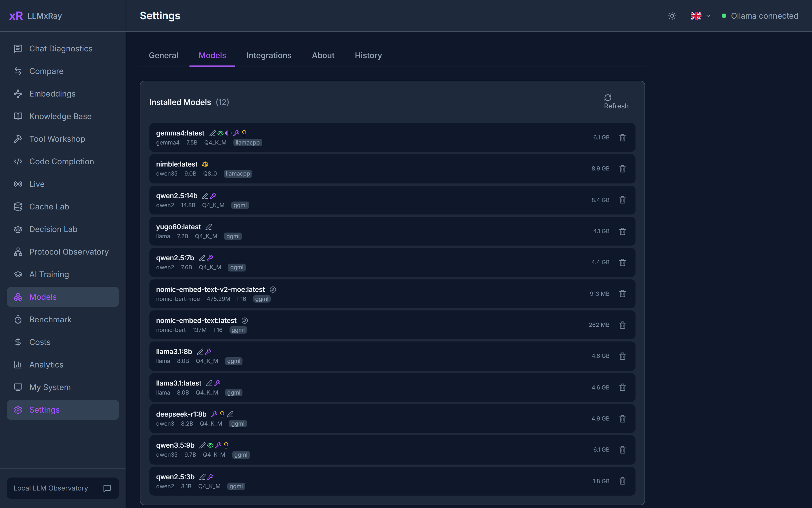Image resolution: width=812 pixels, height=508 pixels.
Task: Trash the nomic-embed-text-v2-moe:latest model
Action: click(x=622, y=294)
